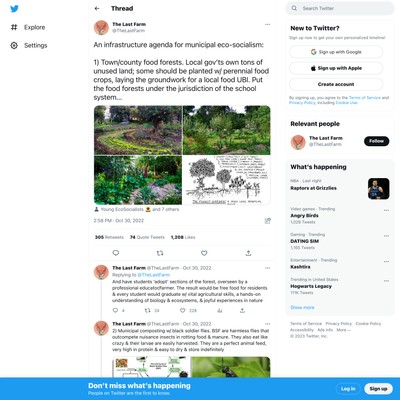Go back using the Thread arrow
The height and width of the screenshot is (400, 400).
coord(97,9)
